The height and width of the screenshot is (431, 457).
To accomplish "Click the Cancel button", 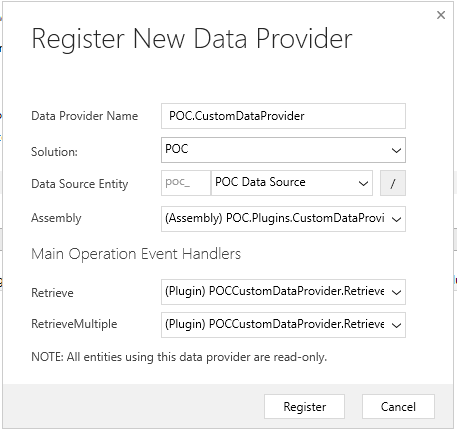I will (x=398, y=407).
